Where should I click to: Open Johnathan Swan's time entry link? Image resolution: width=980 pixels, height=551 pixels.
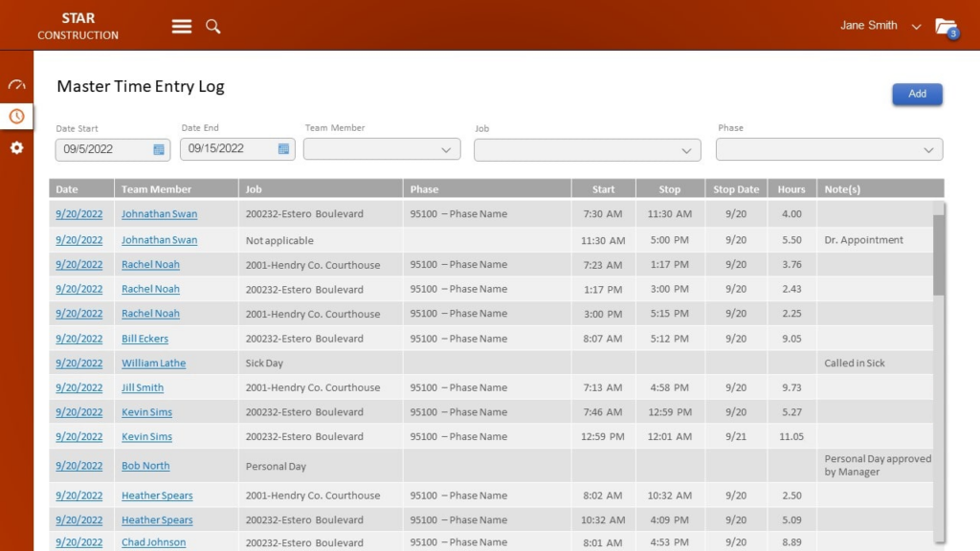click(x=159, y=214)
